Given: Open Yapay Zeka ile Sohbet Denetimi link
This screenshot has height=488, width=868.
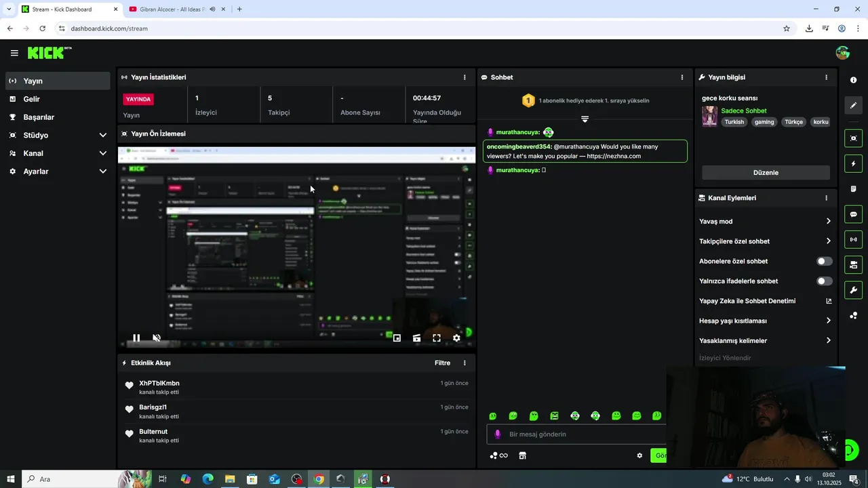Looking at the screenshot, I should point(765,301).
